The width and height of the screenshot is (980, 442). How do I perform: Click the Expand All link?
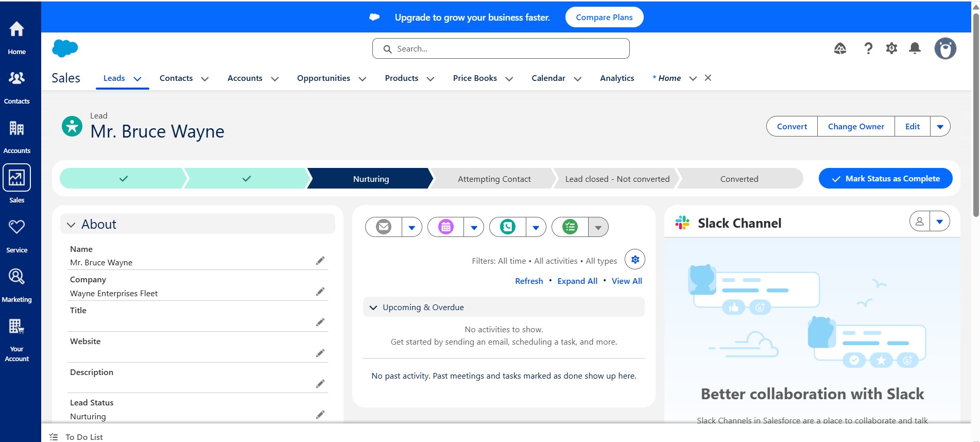click(x=577, y=281)
